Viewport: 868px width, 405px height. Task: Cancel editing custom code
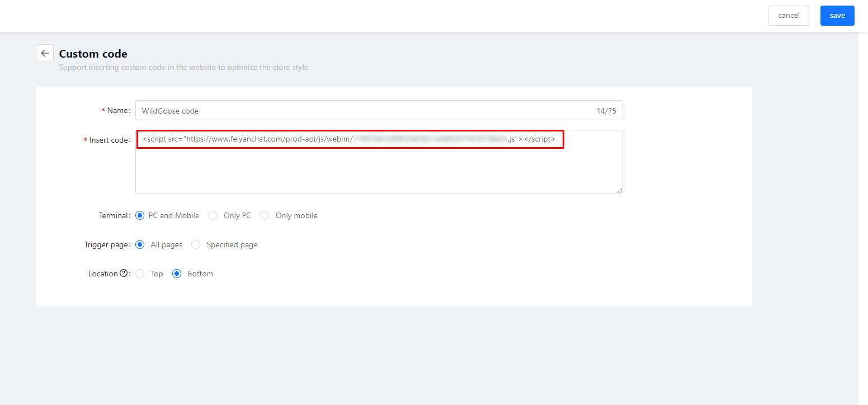pyautogui.click(x=789, y=16)
